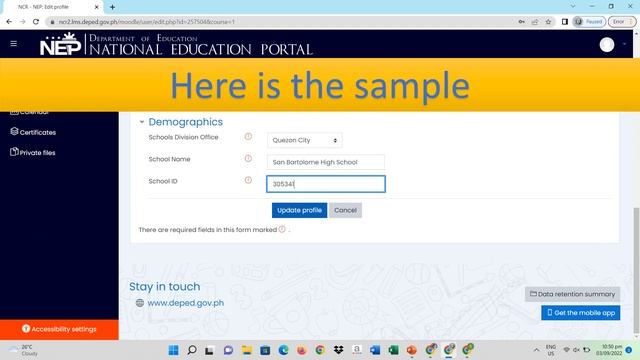Image resolution: width=640 pixels, height=360 pixels.
Task: Open Windows taskbar Search
Action: [x=192, y=350]
